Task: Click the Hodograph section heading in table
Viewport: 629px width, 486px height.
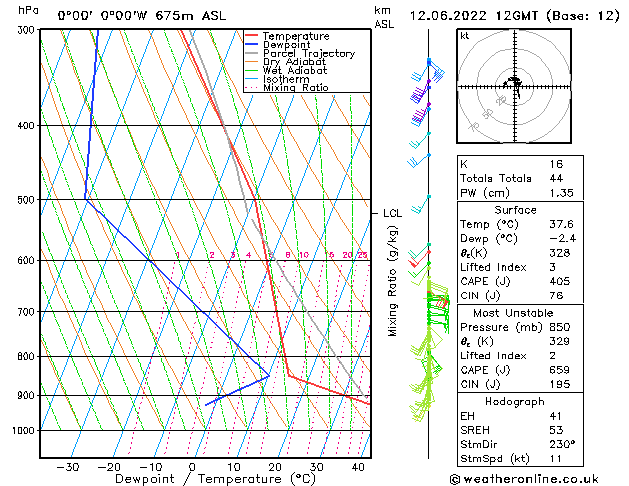Action: (515, 401)
